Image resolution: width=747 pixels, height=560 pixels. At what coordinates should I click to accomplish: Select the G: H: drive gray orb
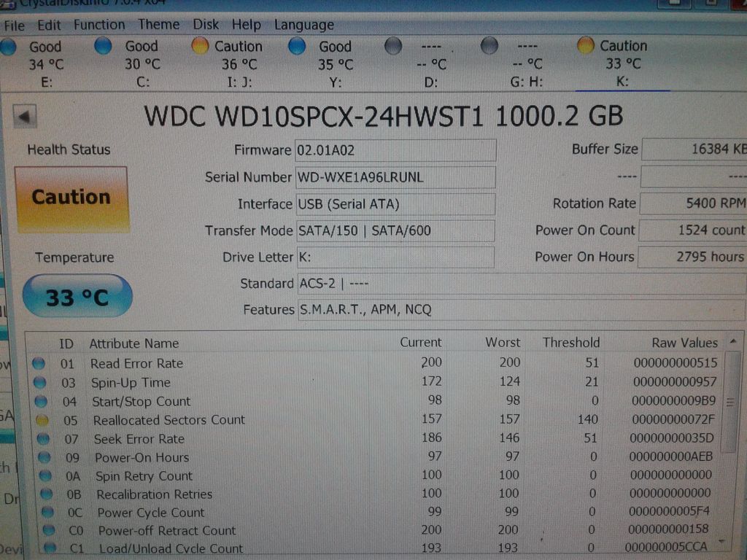pyautogui.click(x=489, y=46)
